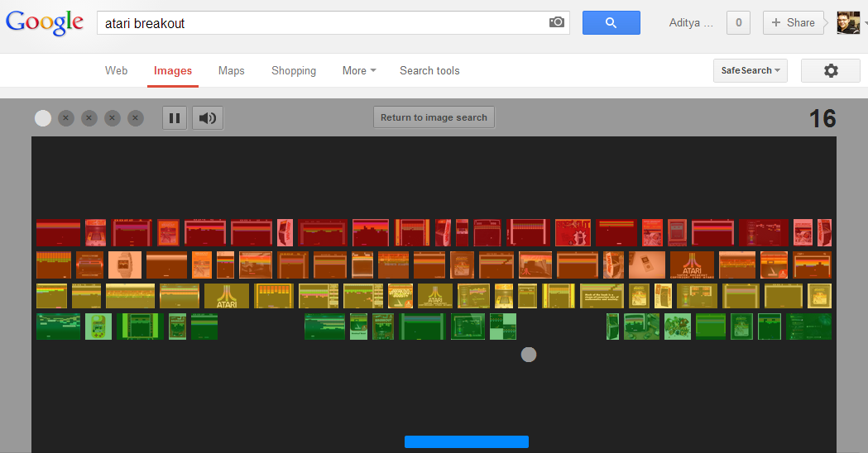This screenshot has height=453, width=868.
Task: Click the score number 16
Action: pos(822,118)
